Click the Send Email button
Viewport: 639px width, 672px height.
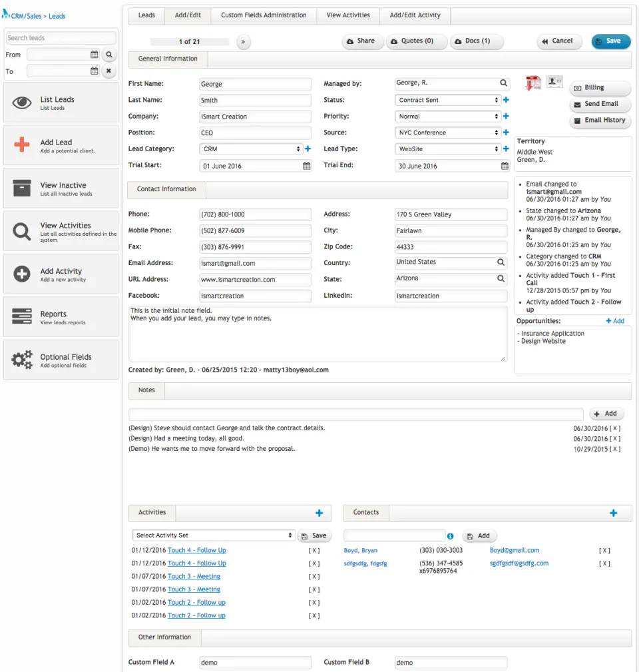[x=600, y=104]
